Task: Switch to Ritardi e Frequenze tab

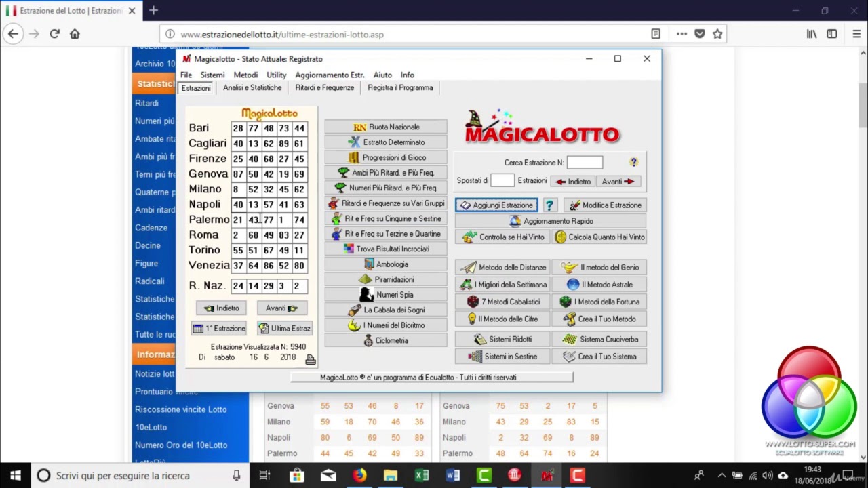Action: click(324, 87)
